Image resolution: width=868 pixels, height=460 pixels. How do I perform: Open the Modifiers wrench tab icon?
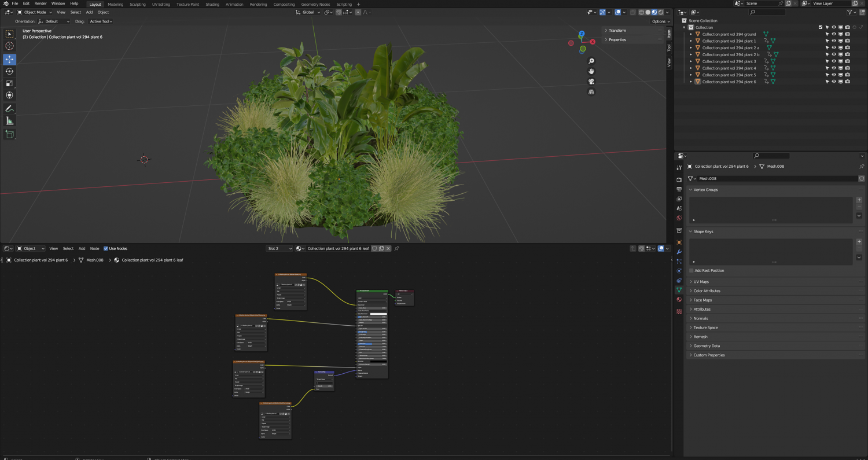679,252
